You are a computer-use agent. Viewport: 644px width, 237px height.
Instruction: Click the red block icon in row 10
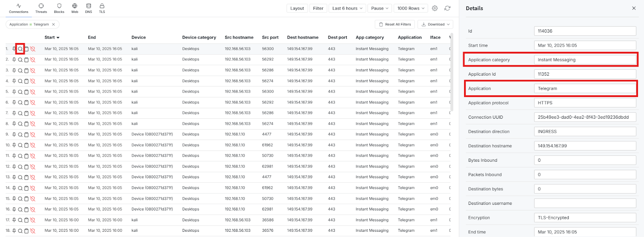pyautogui.click(x=33, y=145)
